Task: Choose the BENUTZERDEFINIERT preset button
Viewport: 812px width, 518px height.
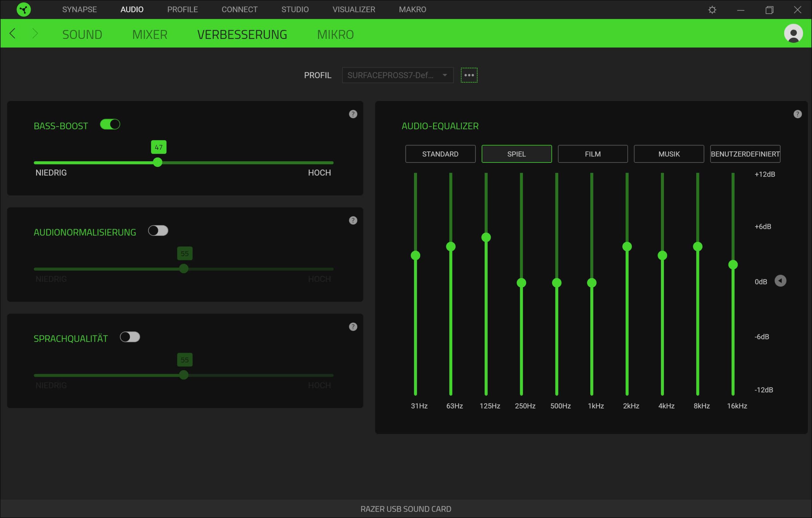Action: 745,154
